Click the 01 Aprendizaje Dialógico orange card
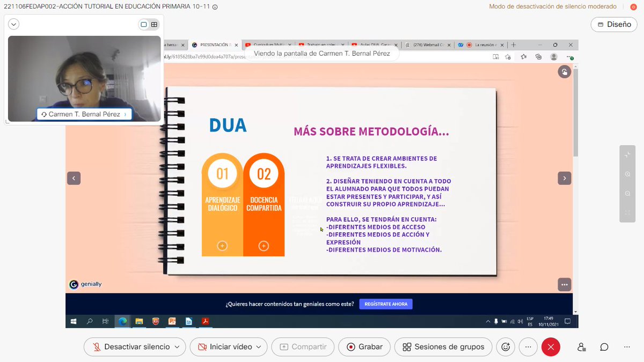The height and width of the screenshot is (362, 644). tap(222, 205)
